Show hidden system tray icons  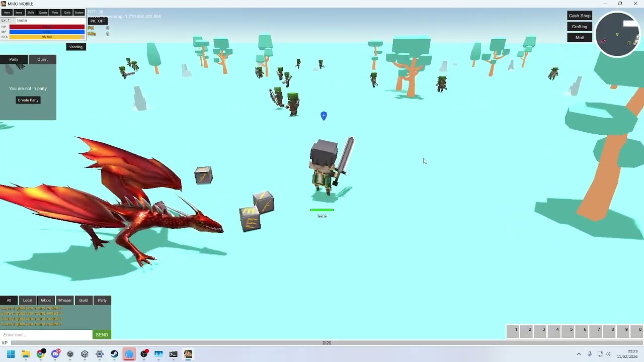579,354
